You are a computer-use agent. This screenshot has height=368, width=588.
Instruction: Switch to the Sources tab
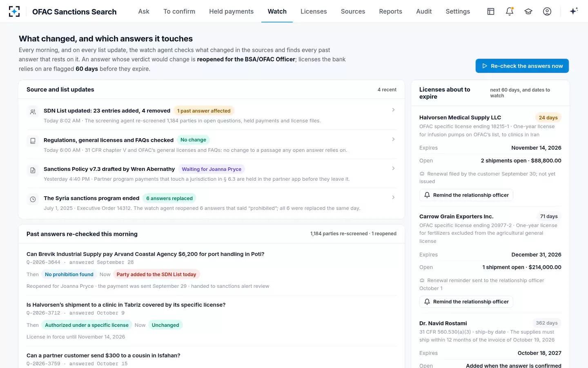(x=353, y=11)
